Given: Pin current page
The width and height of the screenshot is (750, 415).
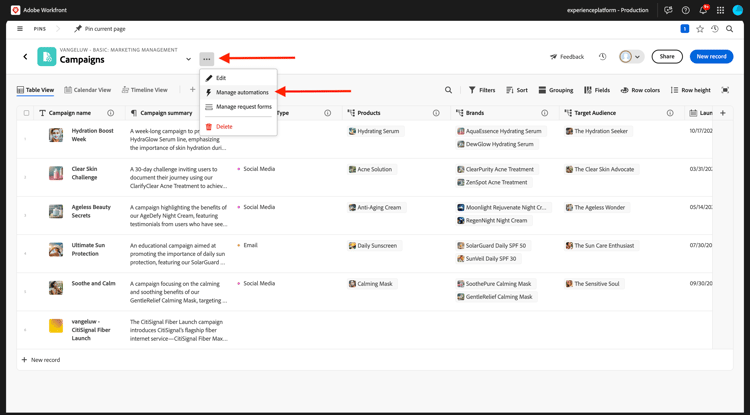Looking at the screenshot, I should pyautogui.click(x=99, y=29).
